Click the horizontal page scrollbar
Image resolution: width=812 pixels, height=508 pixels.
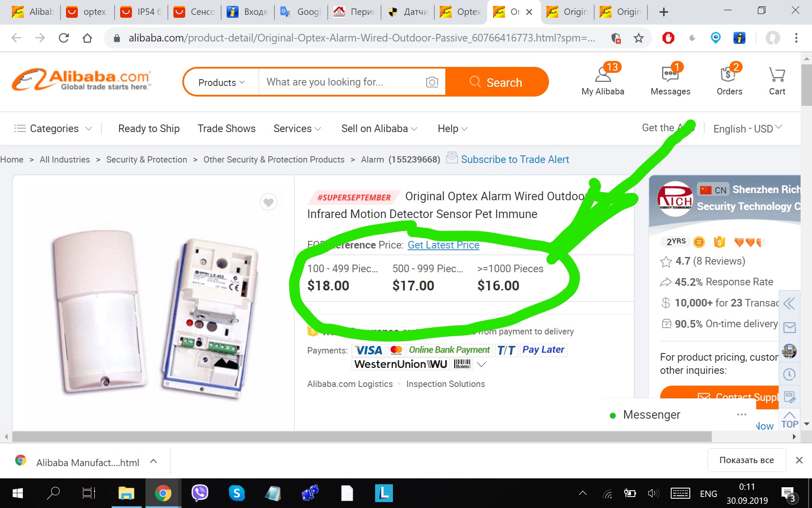pyautogui.click(x=362, y=436)
